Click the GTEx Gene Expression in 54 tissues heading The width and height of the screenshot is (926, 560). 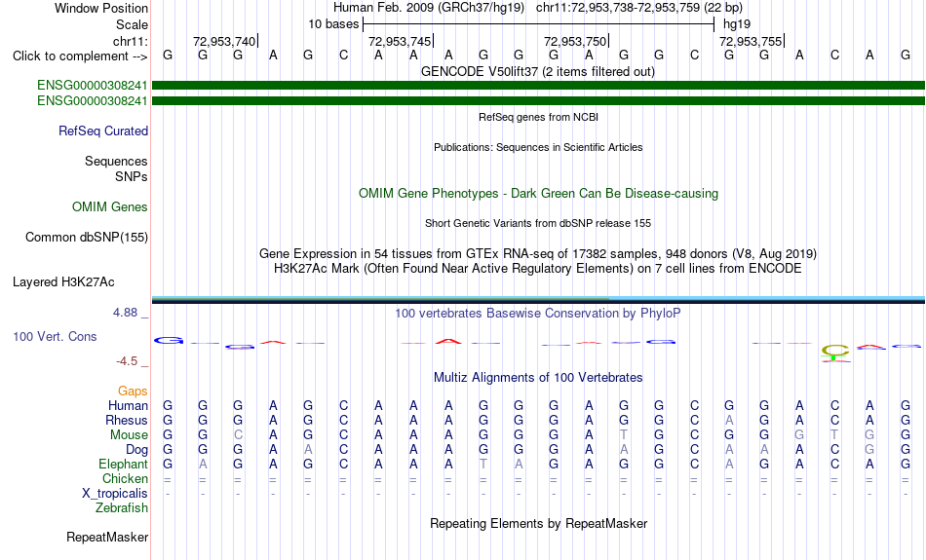pos(538,253)
